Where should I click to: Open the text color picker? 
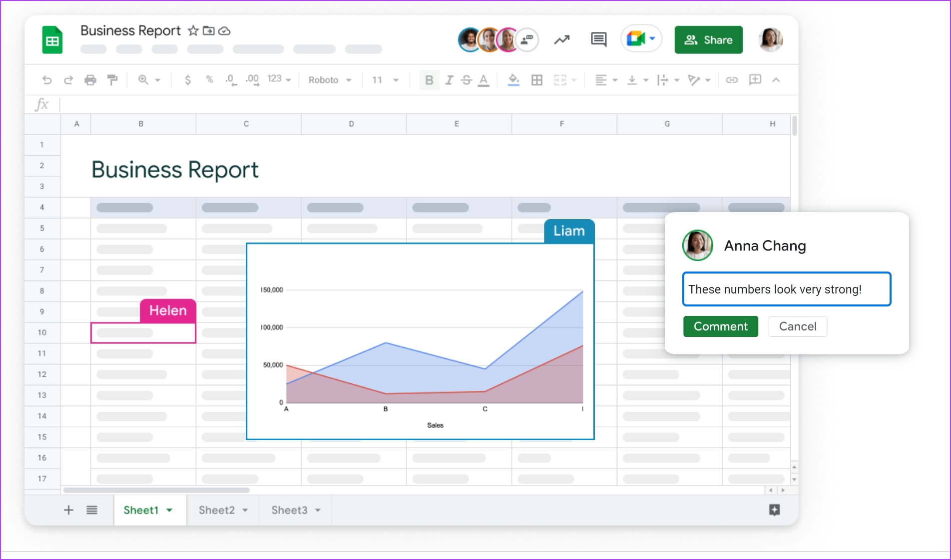pyautogui.click(x=483, y=80)
